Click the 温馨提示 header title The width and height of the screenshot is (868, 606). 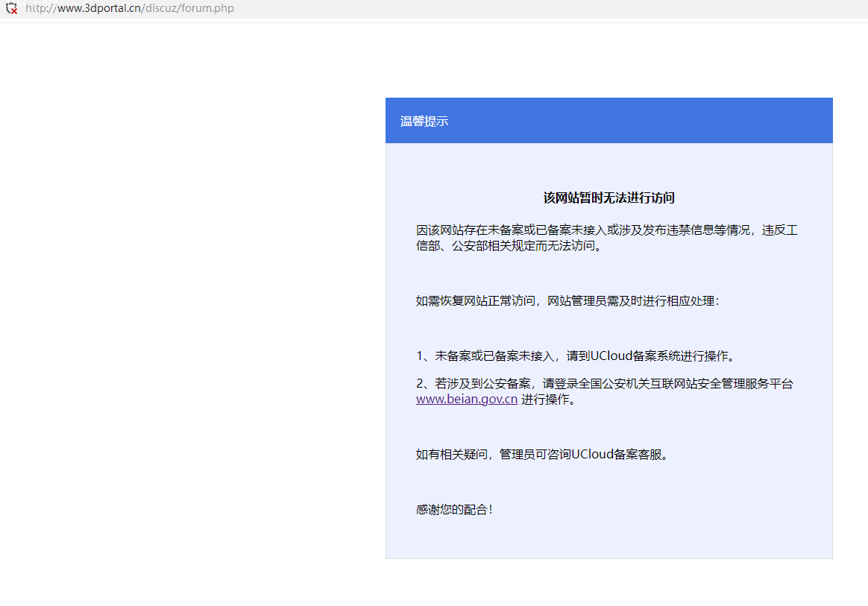coord(424,121)
